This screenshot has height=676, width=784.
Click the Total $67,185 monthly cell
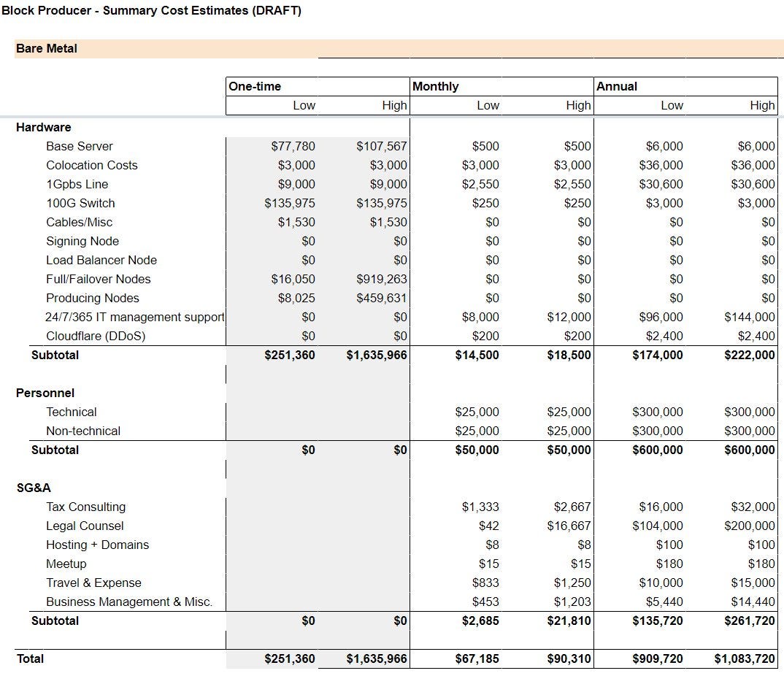tap(477, 659)
